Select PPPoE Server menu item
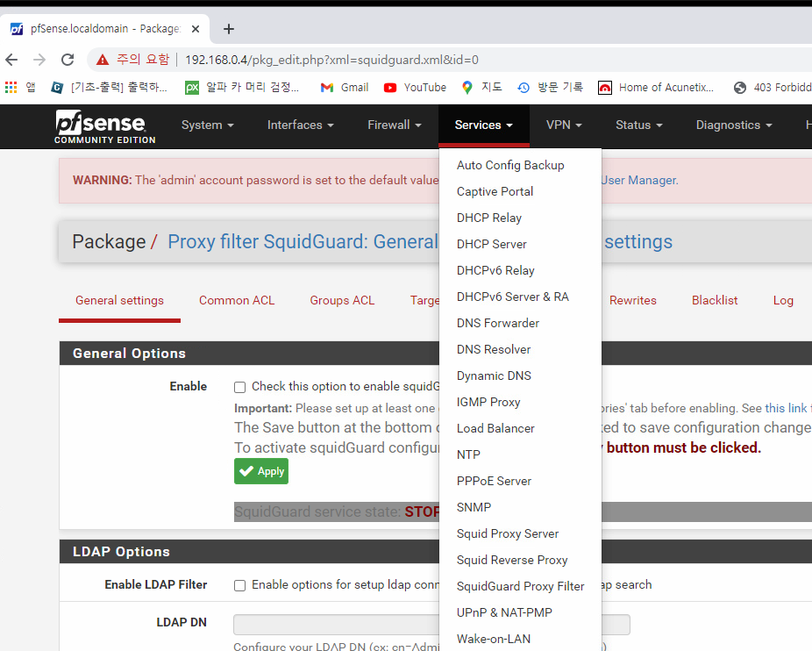 (x=520, y=481)
